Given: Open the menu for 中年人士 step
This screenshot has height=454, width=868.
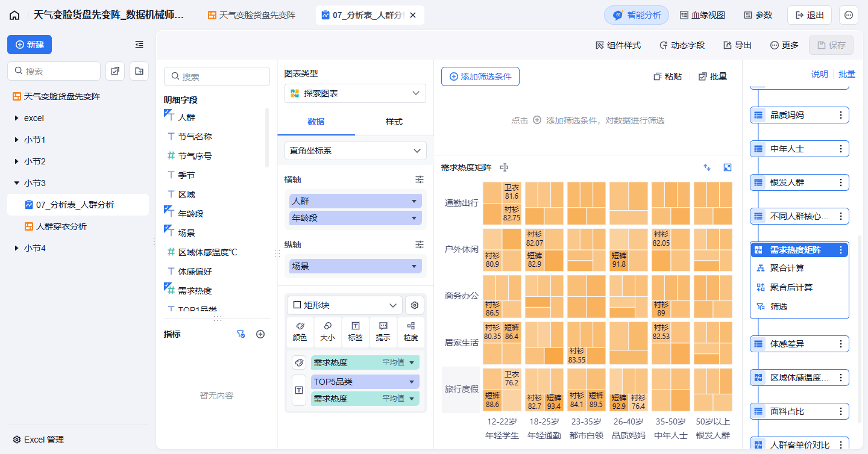Looking at the screenshot, I should [841, 149].
